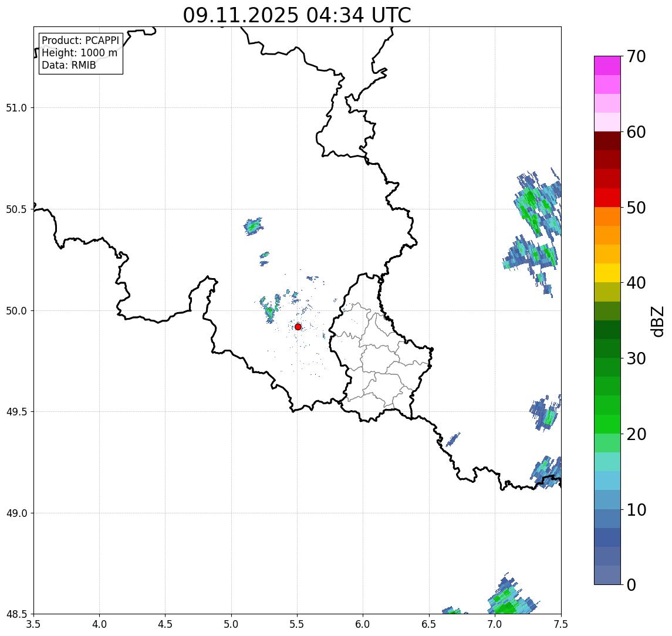Click the colorbar tick label 50
The image size is (672, 636).
(636, 208)
